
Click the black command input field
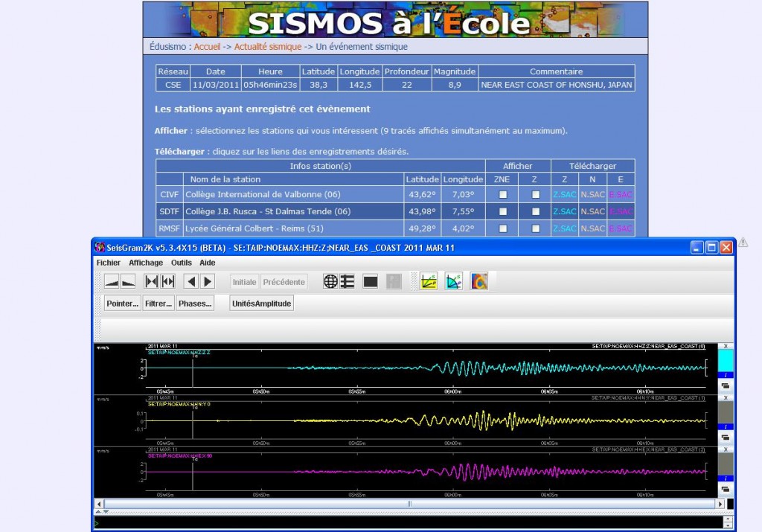pyautogui.click(x=409, y=523)
